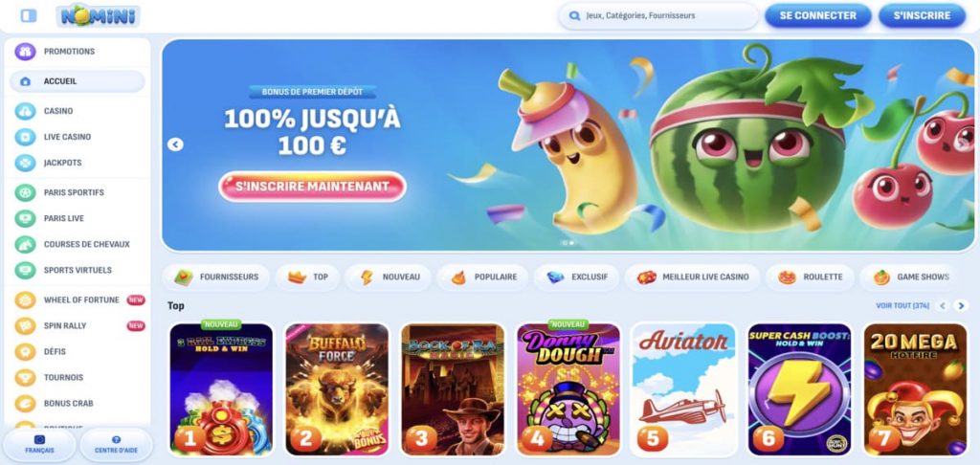Switch to the Roulette category tab
980x465 pixels.
(x=810, y=277)
